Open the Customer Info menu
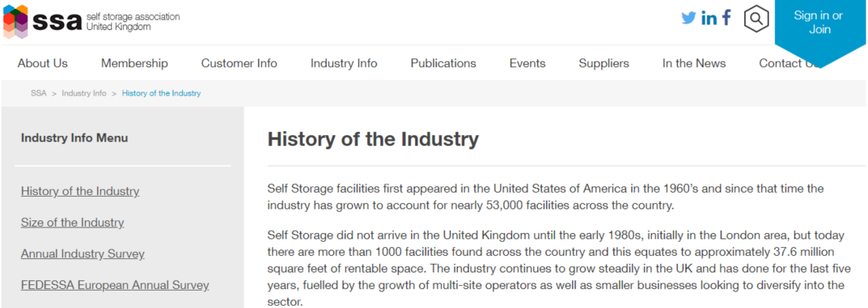Viewport: 868px width, 308px height. [x=239, y=63]
